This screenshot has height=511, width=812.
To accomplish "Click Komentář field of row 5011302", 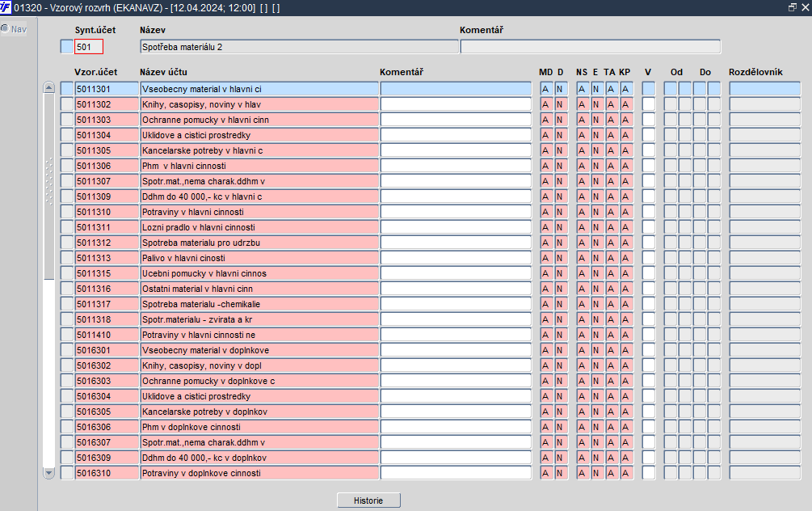I will click(x=456, y=104).
